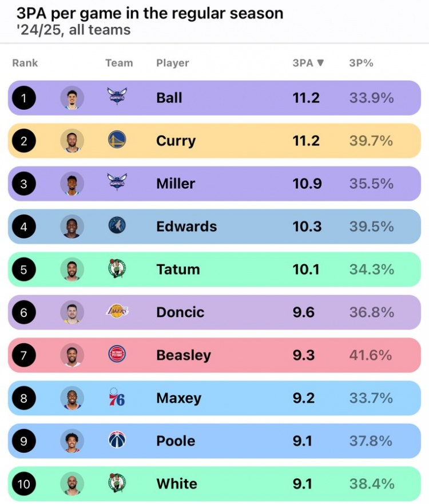The width and height of the screenshot is (429, 504).
Task: Click the Wizards logo next to Poole
Action: (x=117, y=440)
